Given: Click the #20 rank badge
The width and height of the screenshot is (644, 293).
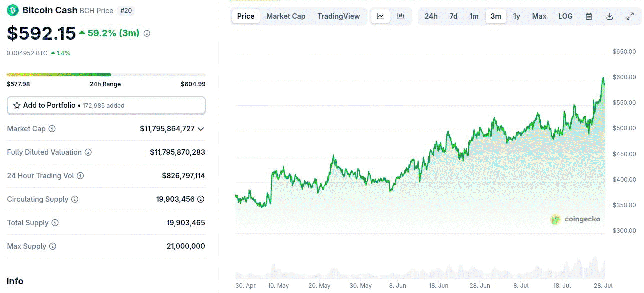Looking at the screenshot, I should (x=126, y=10).
